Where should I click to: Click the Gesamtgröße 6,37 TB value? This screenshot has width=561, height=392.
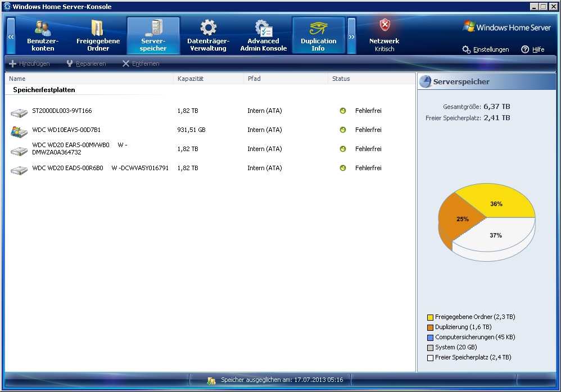click(496, 107)
